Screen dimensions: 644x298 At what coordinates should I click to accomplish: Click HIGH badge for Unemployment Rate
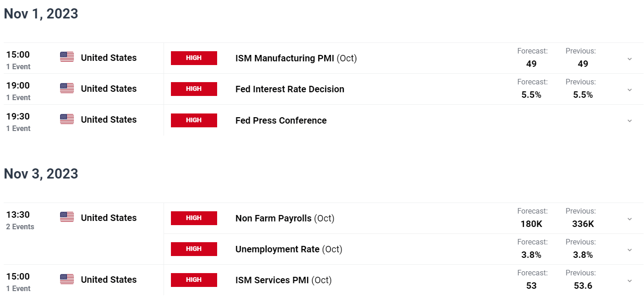point(194,249)
